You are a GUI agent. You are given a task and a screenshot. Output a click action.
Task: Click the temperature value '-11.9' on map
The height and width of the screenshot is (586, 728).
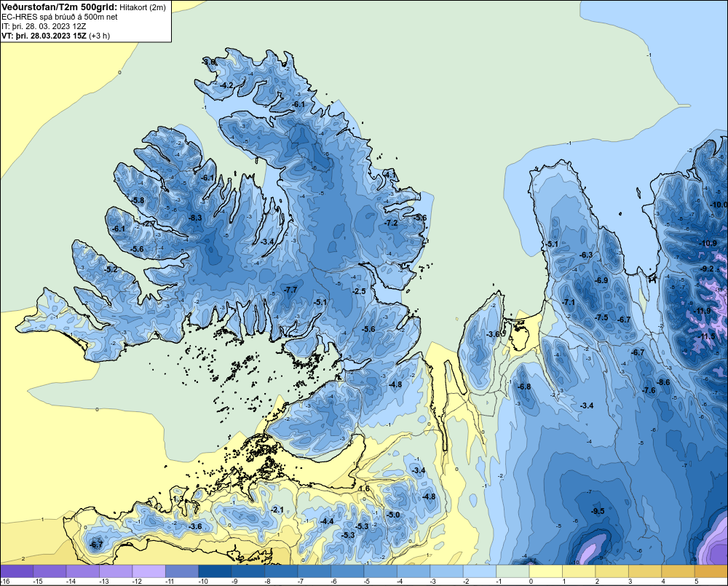(x=702, y=311)
